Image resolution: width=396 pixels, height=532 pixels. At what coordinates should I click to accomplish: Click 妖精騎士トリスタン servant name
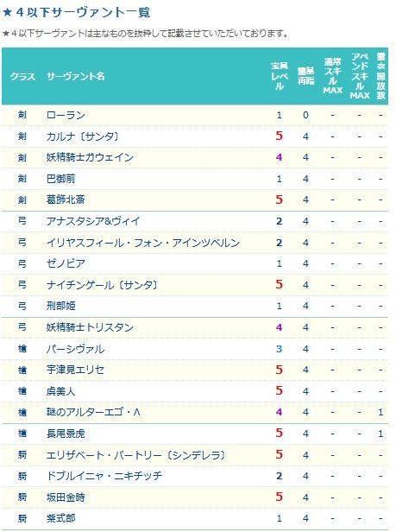[x=90, y=327]
